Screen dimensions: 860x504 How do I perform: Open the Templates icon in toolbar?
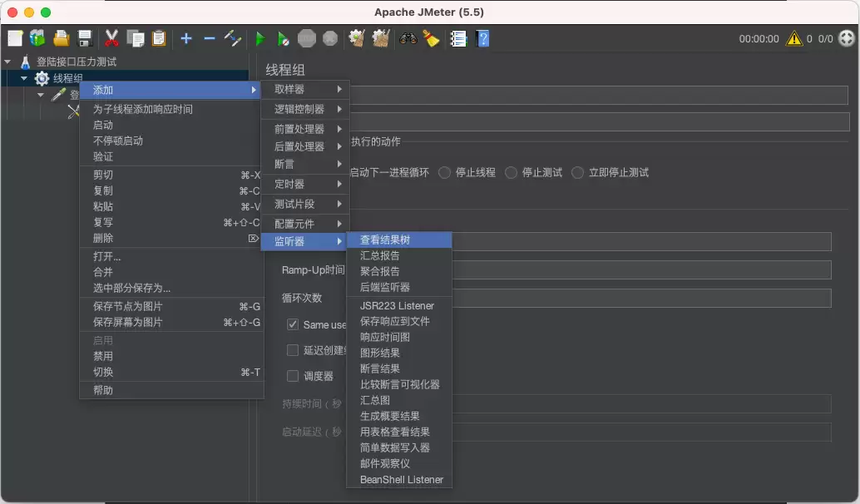(38, 38)
